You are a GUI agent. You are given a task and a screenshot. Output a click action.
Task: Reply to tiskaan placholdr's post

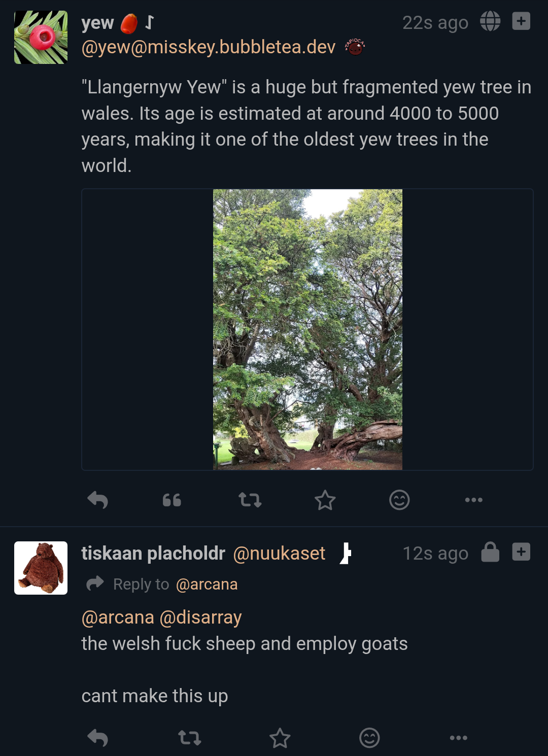(98, 738)
